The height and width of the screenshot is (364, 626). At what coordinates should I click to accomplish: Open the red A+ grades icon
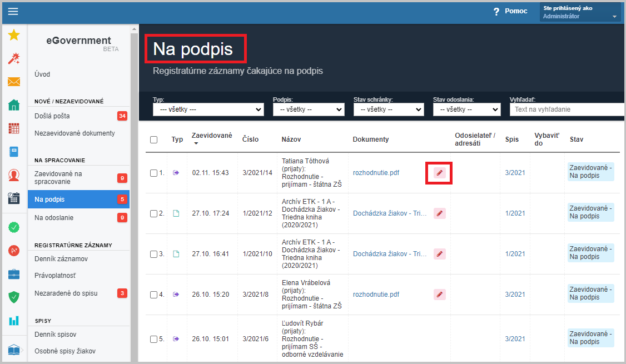click(x=14, y=251)
